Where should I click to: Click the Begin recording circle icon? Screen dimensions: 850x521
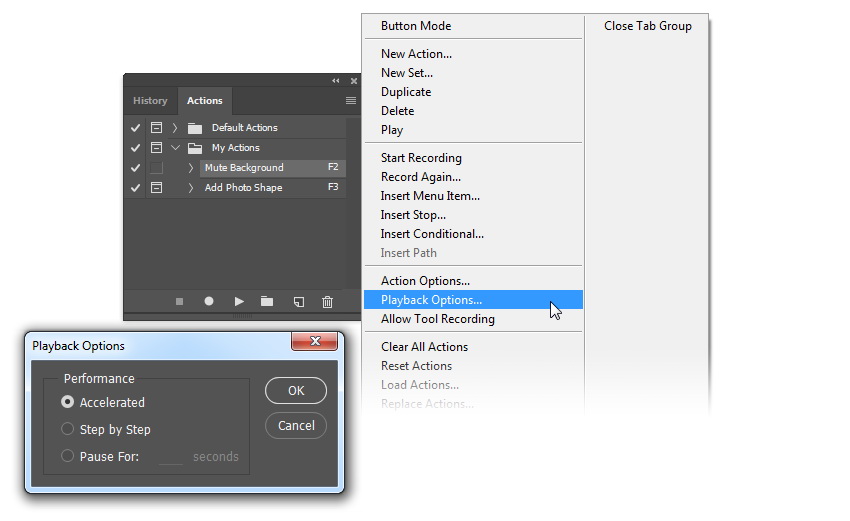pos(209,301)
